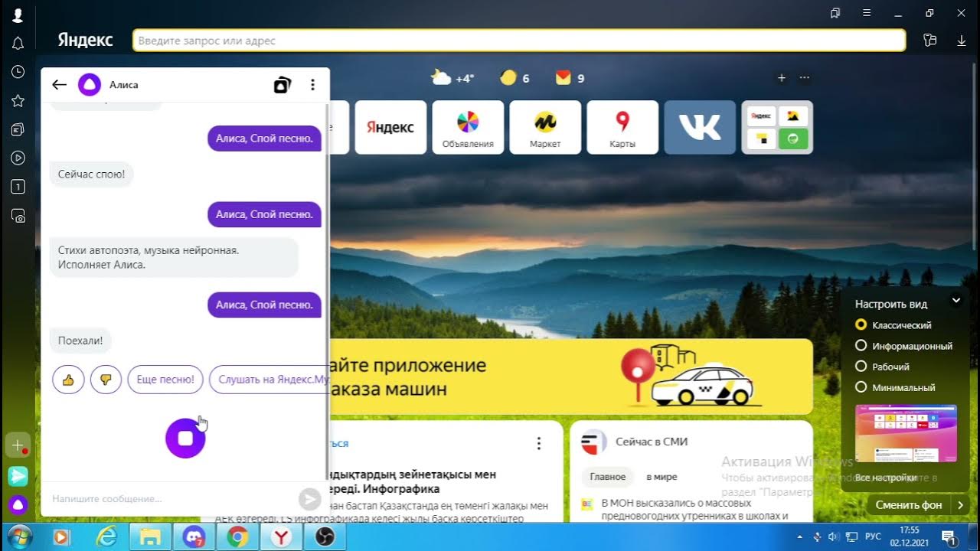The image size is (980, 551).
Task: Open the Все настройки link
Action: point(886,478)
